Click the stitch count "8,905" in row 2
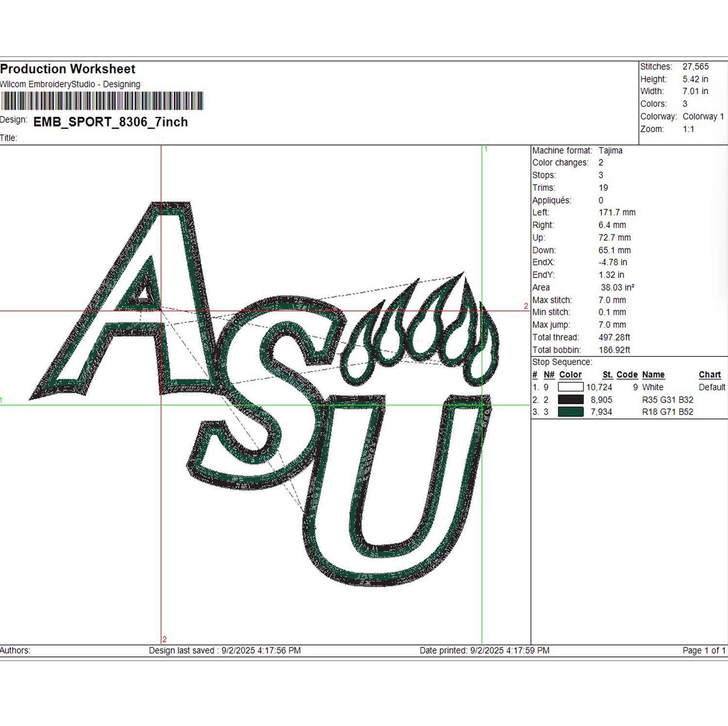This screenshot has height=726, width=728. click(601, 400)
